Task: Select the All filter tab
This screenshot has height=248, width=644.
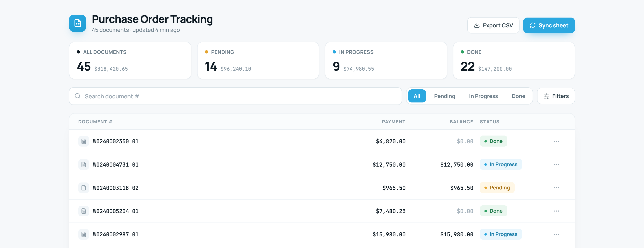Action: click(417, 96)
